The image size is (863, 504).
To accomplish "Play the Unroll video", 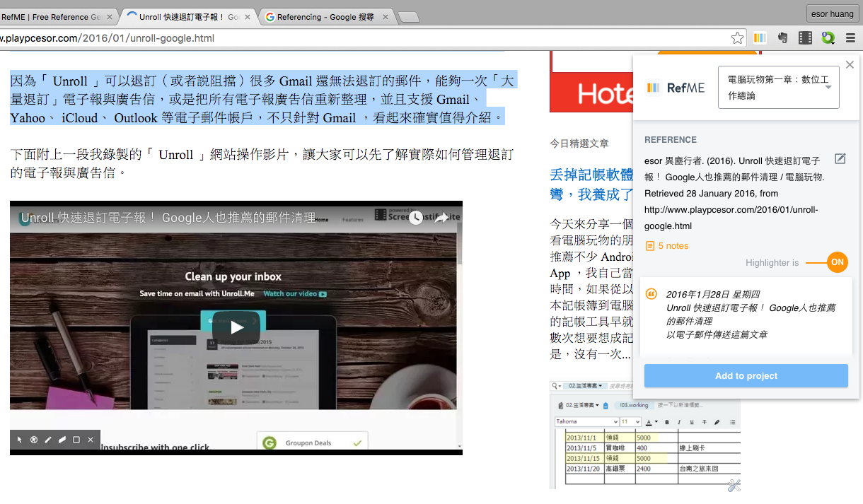I will (x=237, y=327).
